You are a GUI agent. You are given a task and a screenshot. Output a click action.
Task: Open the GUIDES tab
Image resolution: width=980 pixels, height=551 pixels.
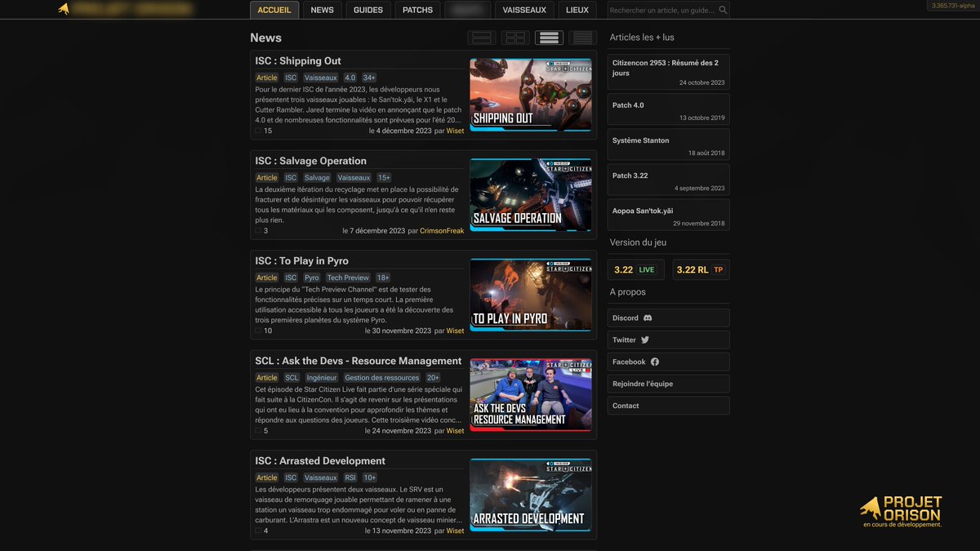tap(368, 10)
